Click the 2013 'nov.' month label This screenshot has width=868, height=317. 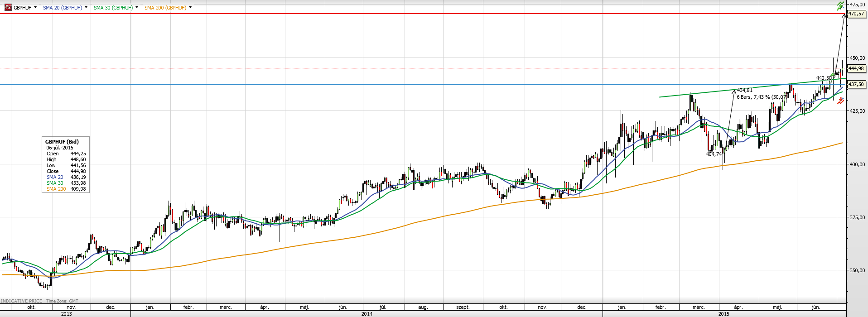point(71,307)
